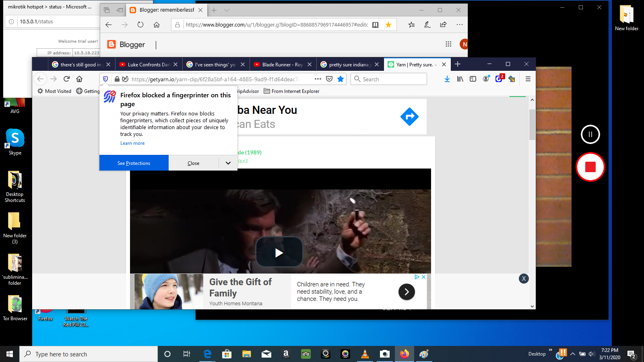Open the Most Visited bookmarks folder
The width and height of the screenshot is (644, 362).
coord(54,91)
